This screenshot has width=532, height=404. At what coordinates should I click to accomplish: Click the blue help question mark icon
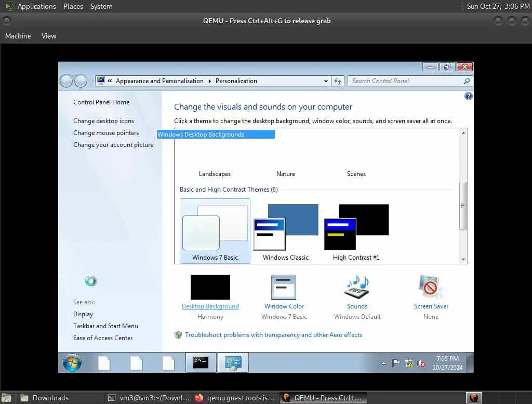point(468,97)
